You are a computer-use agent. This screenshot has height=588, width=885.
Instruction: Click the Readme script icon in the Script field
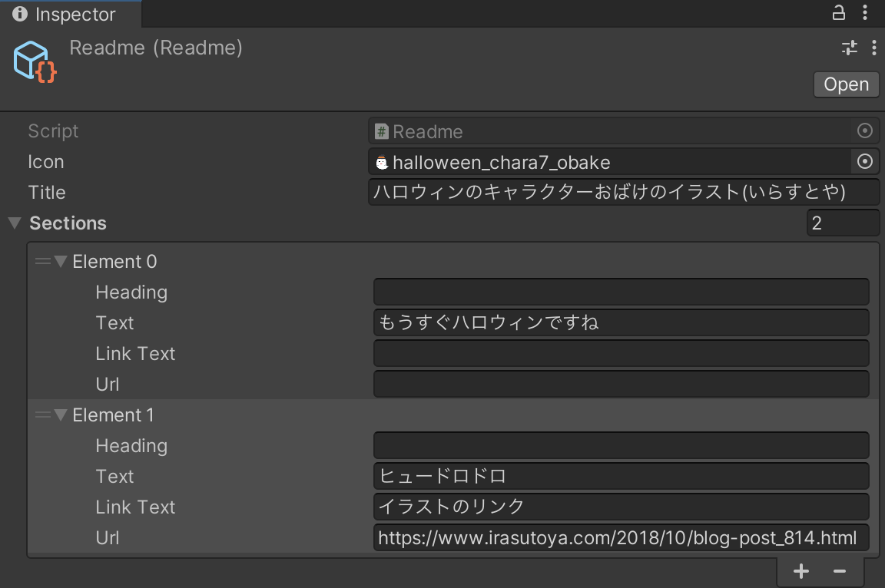coord(383,130)
